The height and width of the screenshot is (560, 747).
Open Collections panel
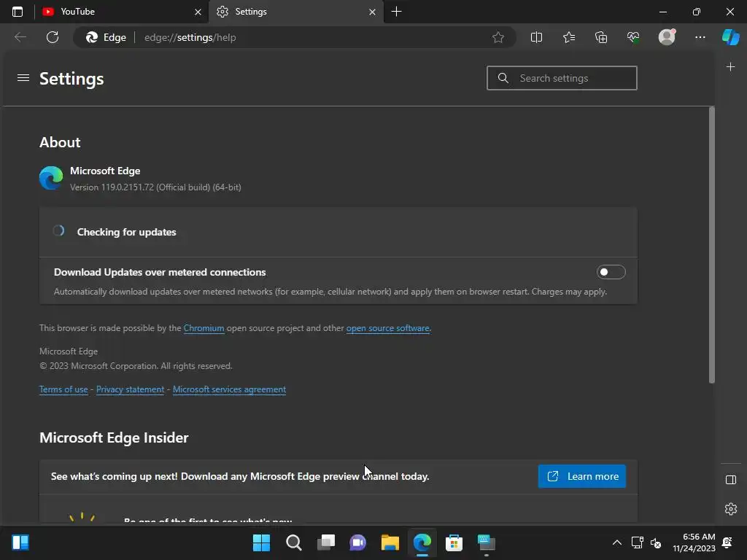click(x=601, y=37)
